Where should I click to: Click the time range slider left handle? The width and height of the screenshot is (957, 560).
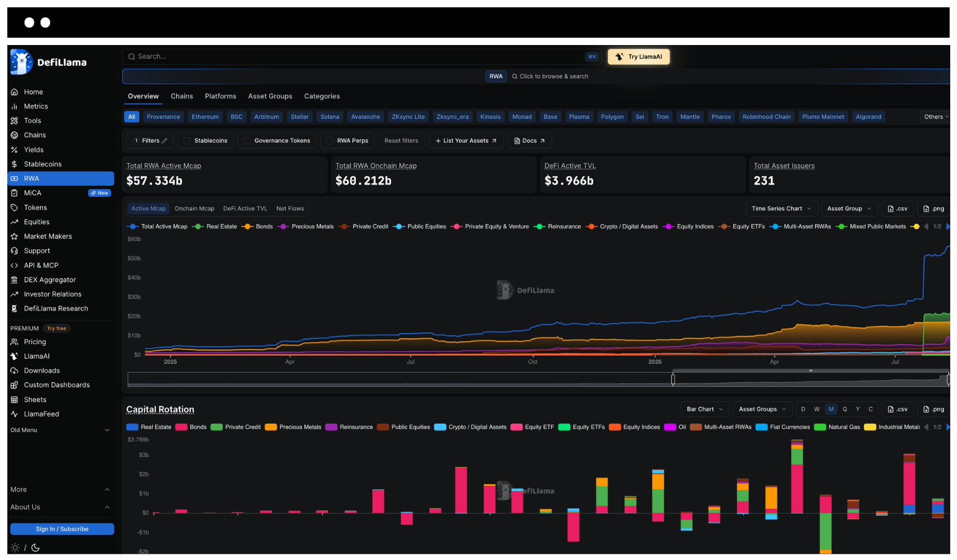pos(673,379)
